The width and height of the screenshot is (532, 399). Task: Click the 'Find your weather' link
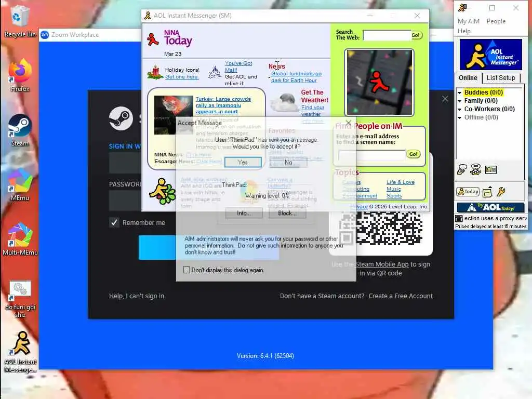tap(313, 111)
